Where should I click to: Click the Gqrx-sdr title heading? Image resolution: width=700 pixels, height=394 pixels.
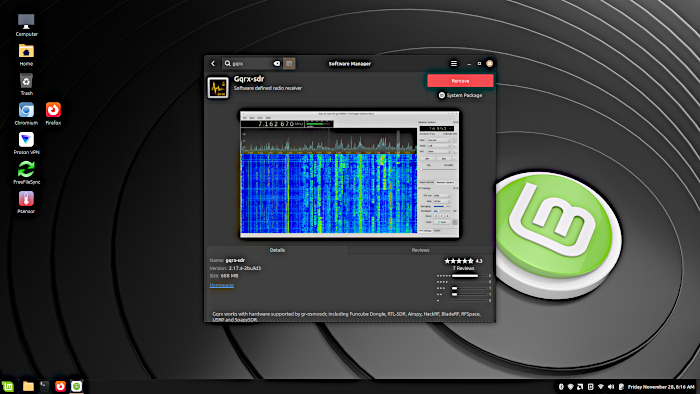point(249,79)
